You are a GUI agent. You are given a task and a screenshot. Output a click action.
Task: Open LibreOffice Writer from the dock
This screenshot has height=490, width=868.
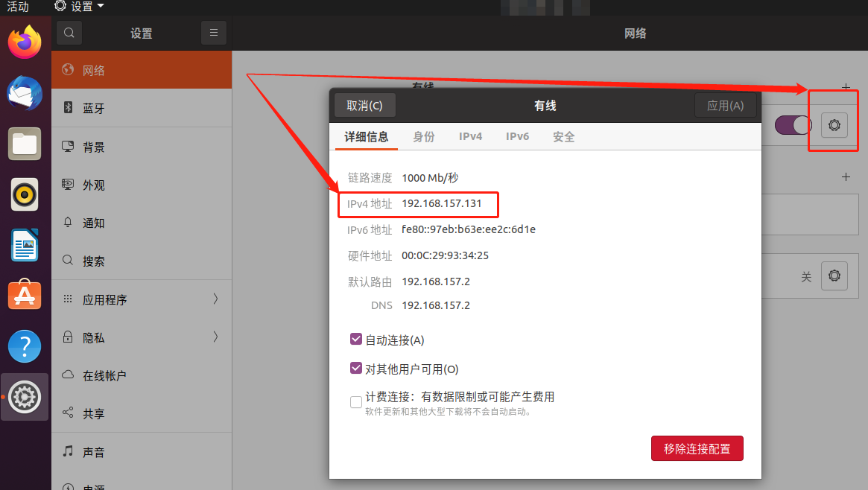tap(25, 245)
